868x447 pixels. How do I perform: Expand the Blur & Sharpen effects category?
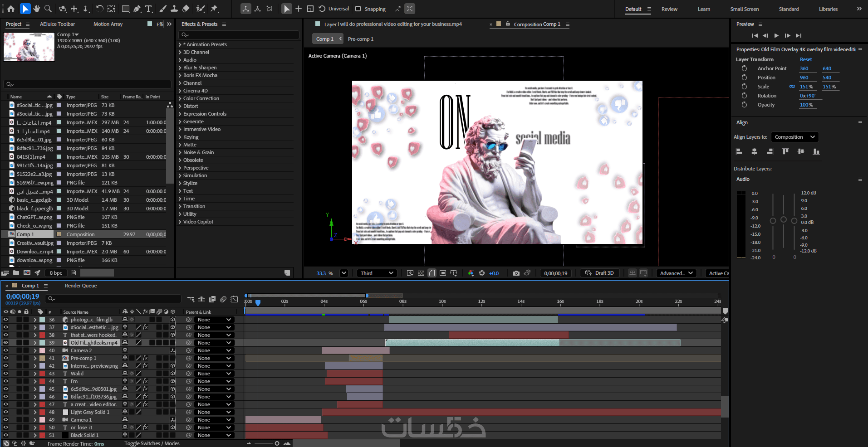pyautogui.click(x=180, y=68)
